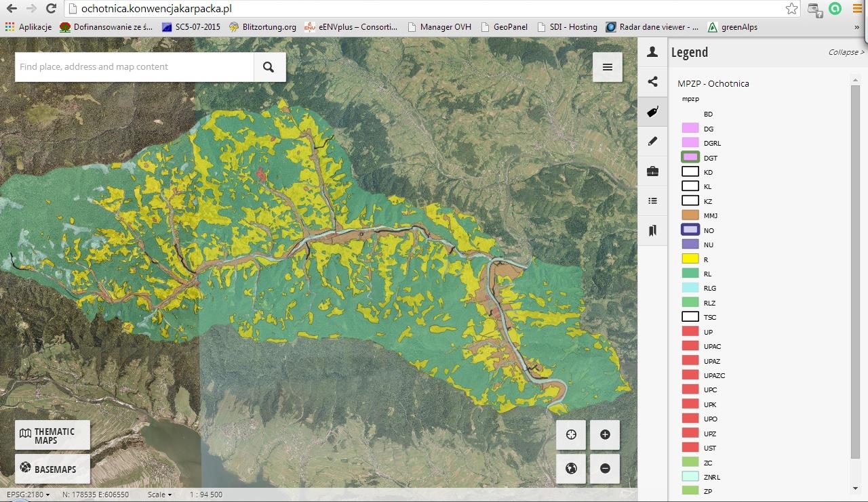Open the user profile sidebar icon
868x502 pixels.
click(x=652, y=52)
